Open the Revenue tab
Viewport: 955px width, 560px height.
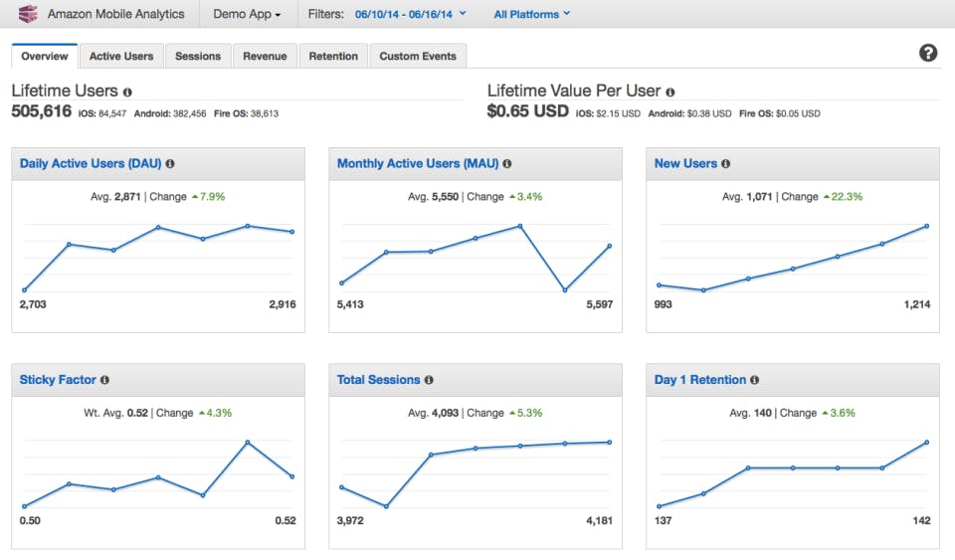click(265, 56)
